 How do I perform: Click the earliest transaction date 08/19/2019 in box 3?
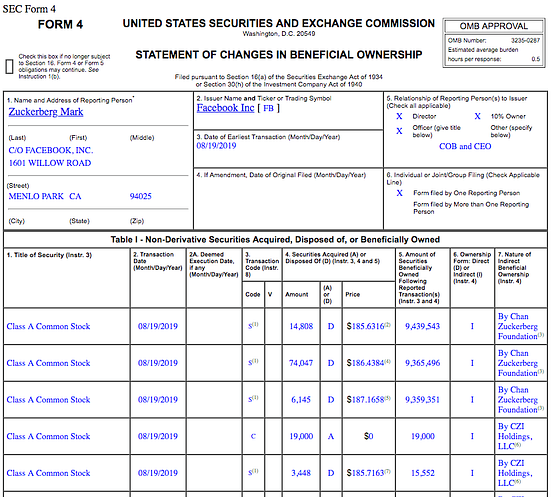(x=216, y=146)
